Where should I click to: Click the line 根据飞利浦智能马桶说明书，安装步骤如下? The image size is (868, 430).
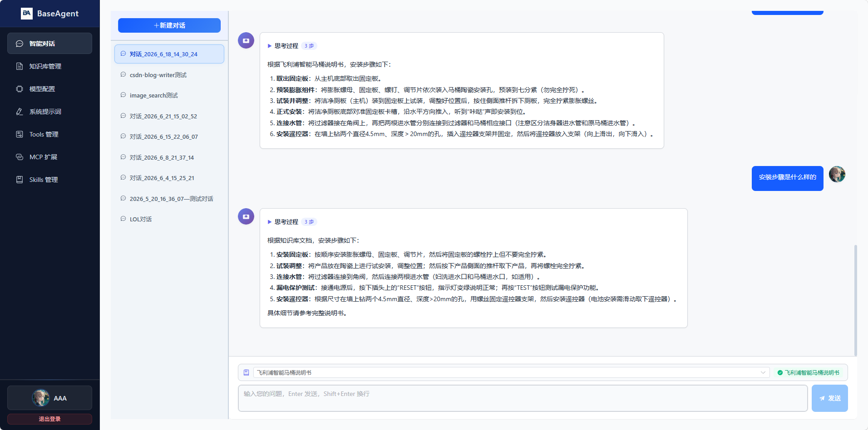coord(329,64)
